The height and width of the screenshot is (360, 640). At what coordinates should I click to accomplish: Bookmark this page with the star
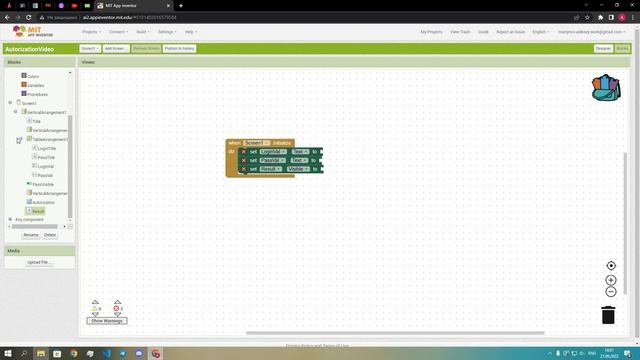(587, 18)
